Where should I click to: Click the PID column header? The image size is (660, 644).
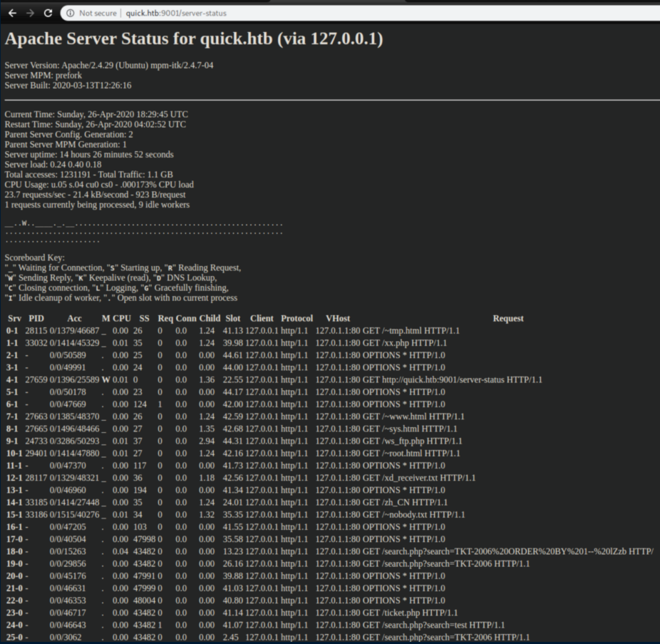(x=36, y=318)
